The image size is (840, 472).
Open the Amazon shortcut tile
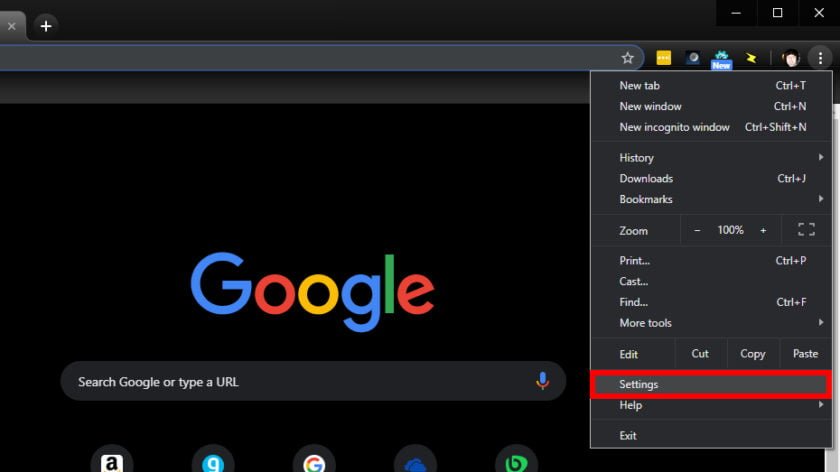coord(111,463)
